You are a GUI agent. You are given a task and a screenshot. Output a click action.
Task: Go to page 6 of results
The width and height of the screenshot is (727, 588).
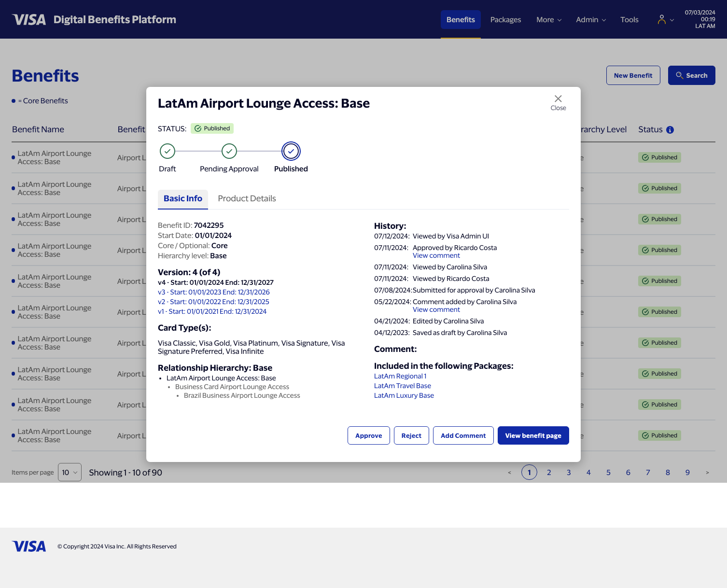(x=628, y=472)
